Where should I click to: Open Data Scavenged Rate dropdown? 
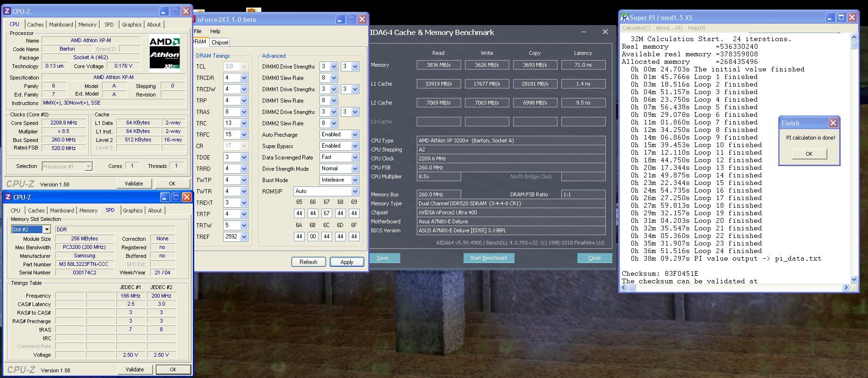click(355, 157)
